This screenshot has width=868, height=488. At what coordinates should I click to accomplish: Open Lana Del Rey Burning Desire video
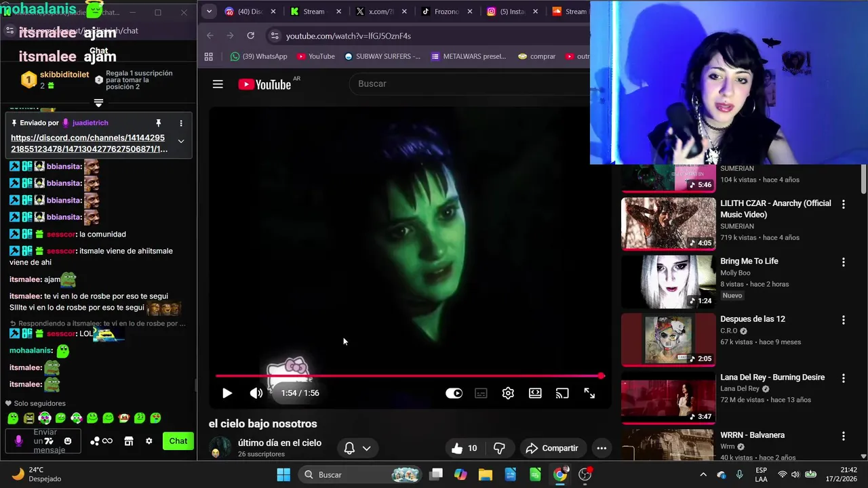click(668, 398)
